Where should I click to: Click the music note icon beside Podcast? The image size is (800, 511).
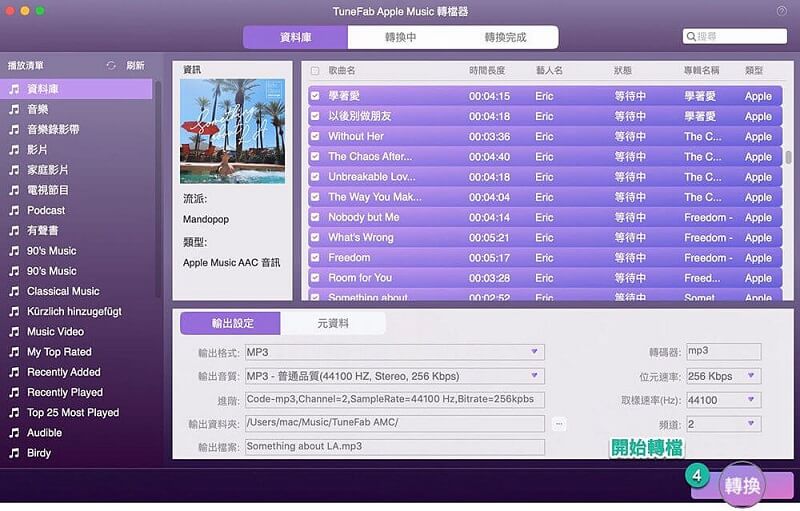tap(14, 211)
